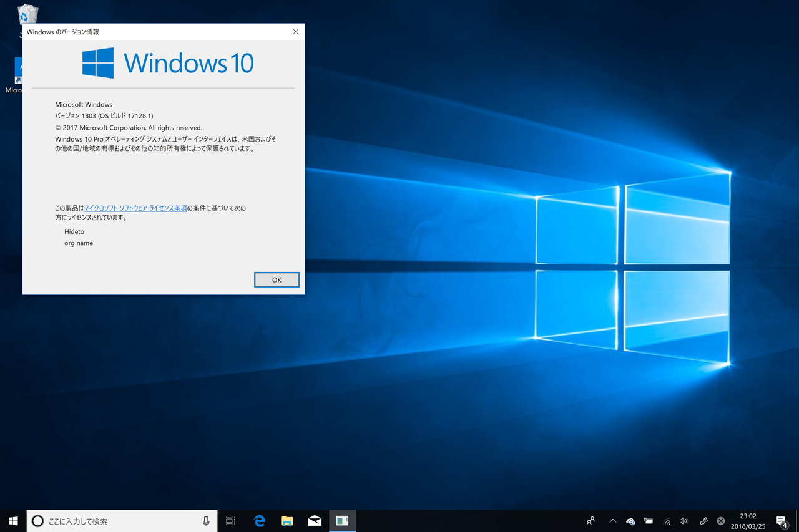Open the volume control from the tray

tap(684, 521)
